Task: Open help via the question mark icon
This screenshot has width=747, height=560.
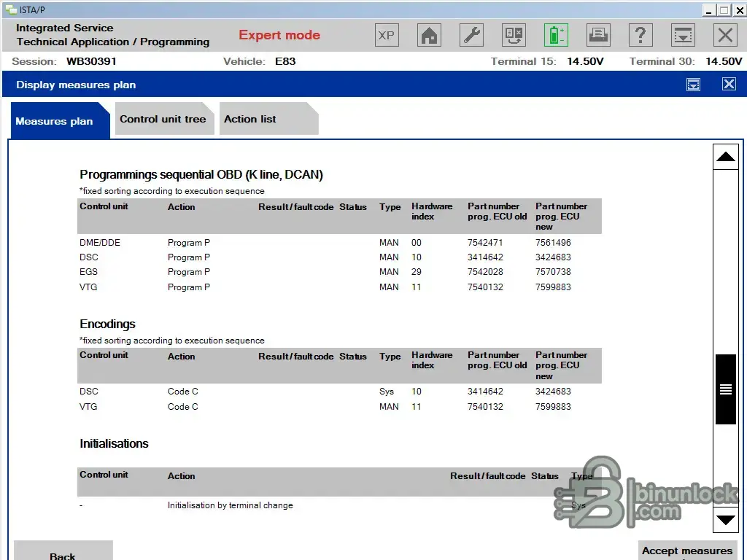Action: point(640,35)
